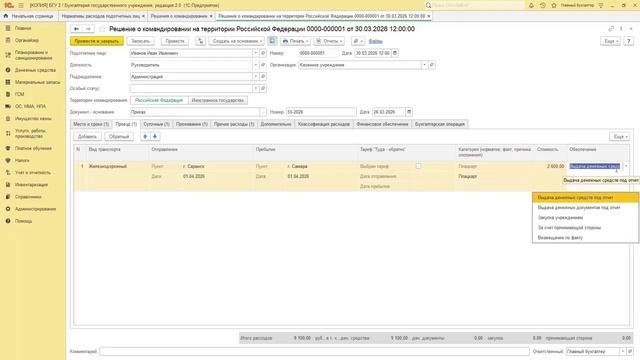Select Российская Федерация as the trip territory
640x360 pixels.
tap(159, 100)
